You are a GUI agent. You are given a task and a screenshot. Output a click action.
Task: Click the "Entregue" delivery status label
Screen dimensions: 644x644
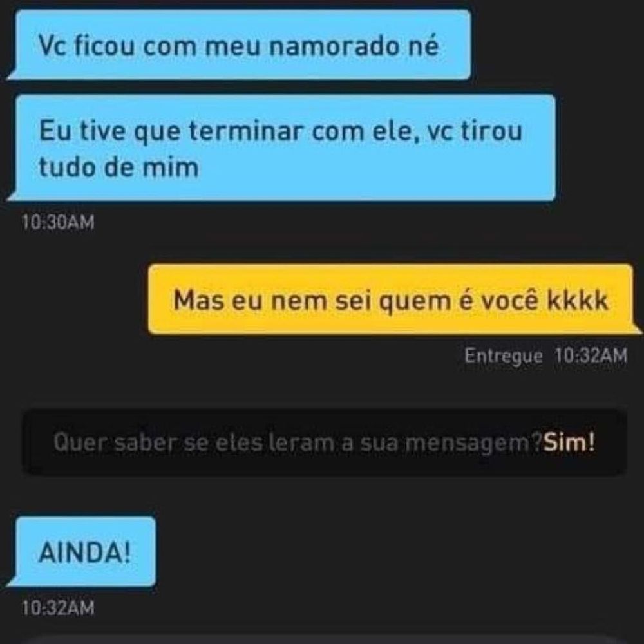coord(503,355)
